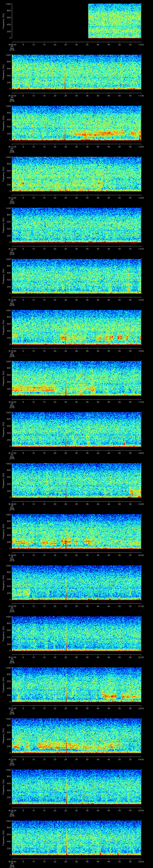Select the 21:00 end time label
153x868 pixels.
pos(141,606)
